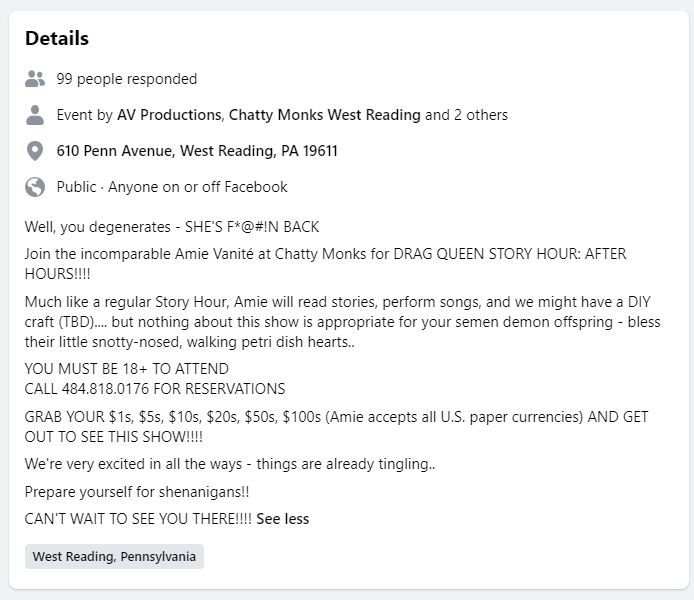Click the globe privacy icon
This screenshot has width=694, height=600.
click(35, 187)
